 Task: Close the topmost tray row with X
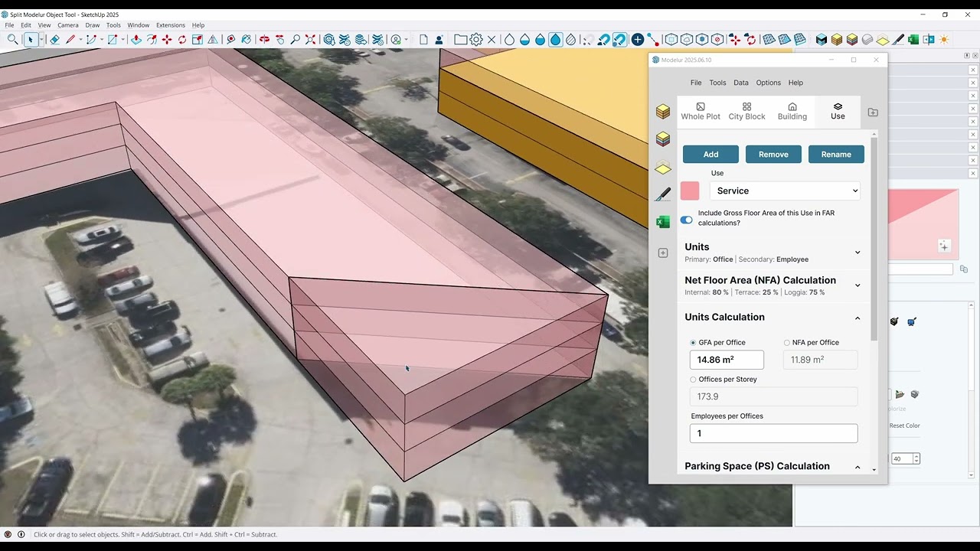[x=973, y=70]
